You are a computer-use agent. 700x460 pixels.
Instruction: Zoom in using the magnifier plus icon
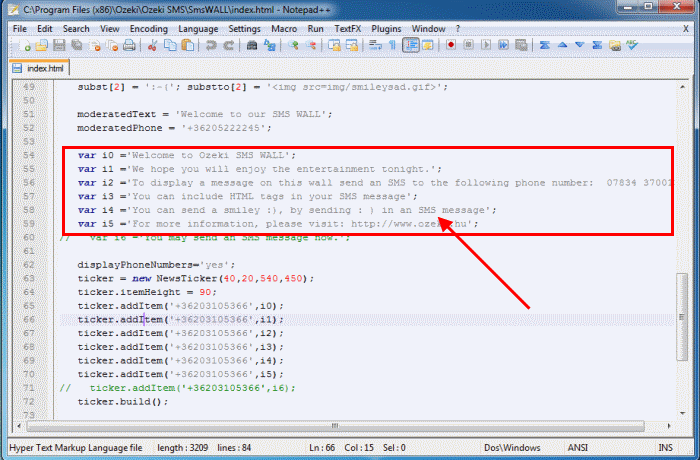coord(293,46)
